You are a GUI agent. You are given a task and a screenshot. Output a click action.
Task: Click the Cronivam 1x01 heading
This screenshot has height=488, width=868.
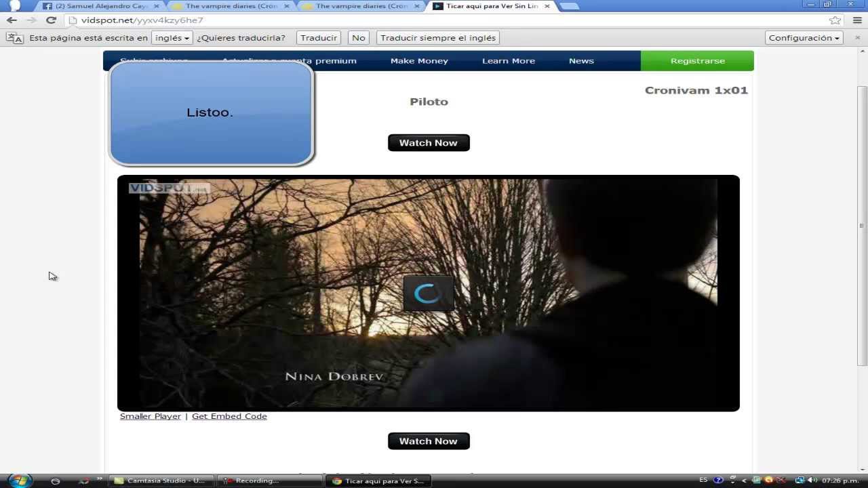696,90
